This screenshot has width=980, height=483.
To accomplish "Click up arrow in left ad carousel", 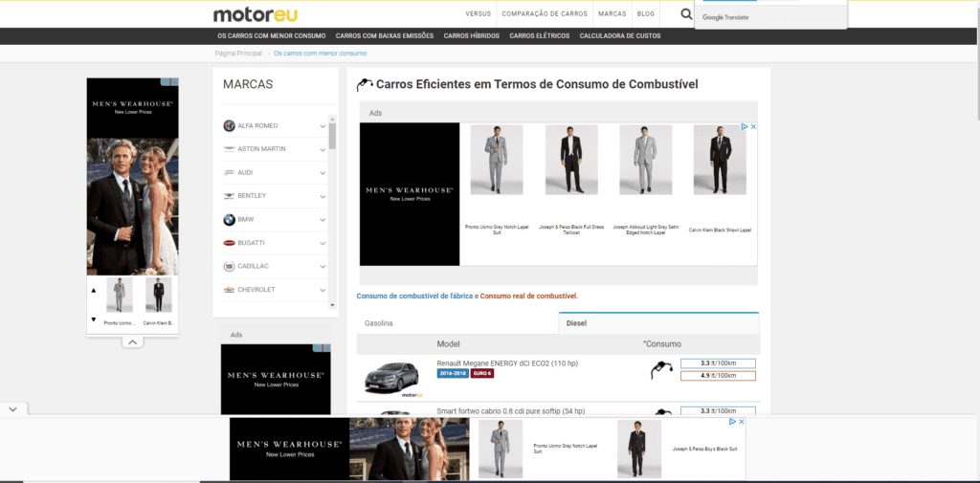I will click(94, 290).
